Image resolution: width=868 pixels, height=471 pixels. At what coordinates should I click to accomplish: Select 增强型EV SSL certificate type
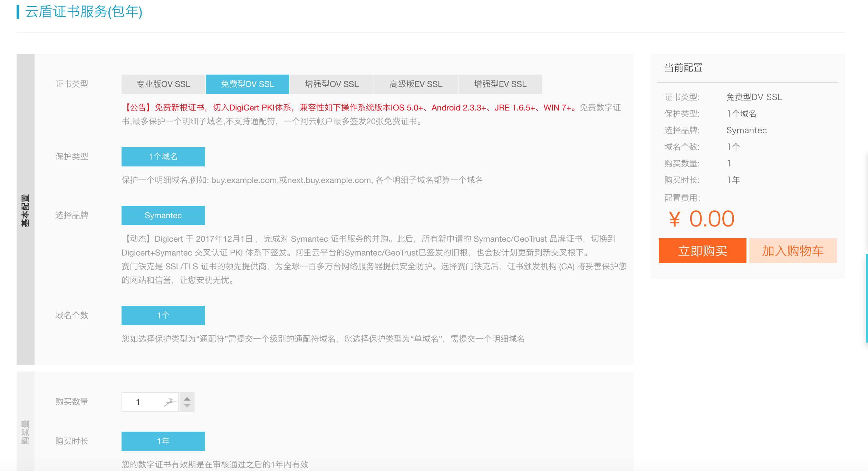pyautogui.click(x=500, y=84)
